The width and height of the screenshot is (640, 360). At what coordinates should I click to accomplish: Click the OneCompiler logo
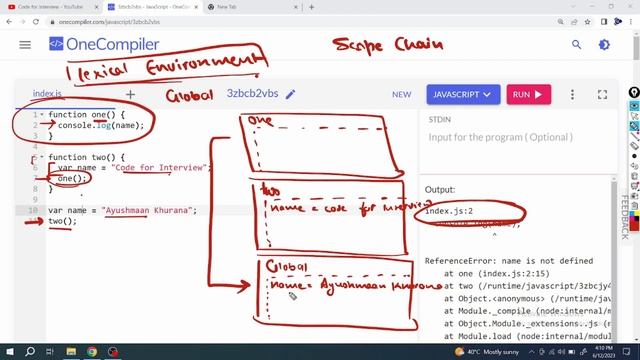(x=104, y=44)
